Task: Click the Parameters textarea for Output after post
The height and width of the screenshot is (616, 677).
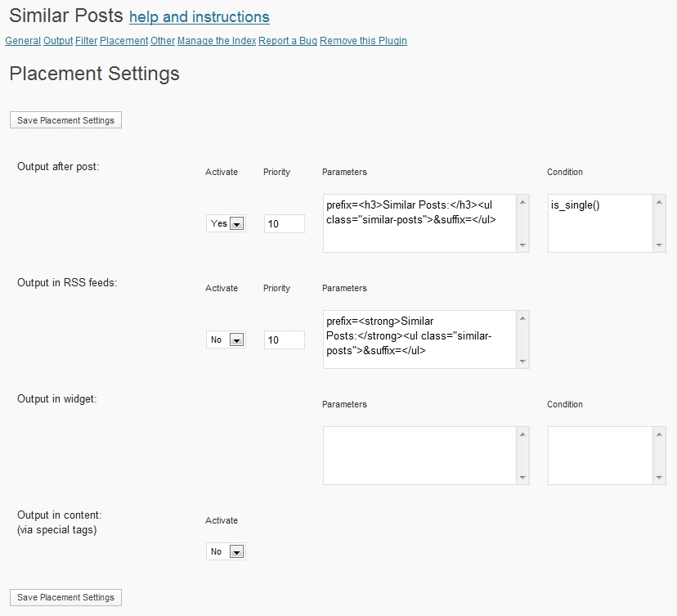Action: 420,223
